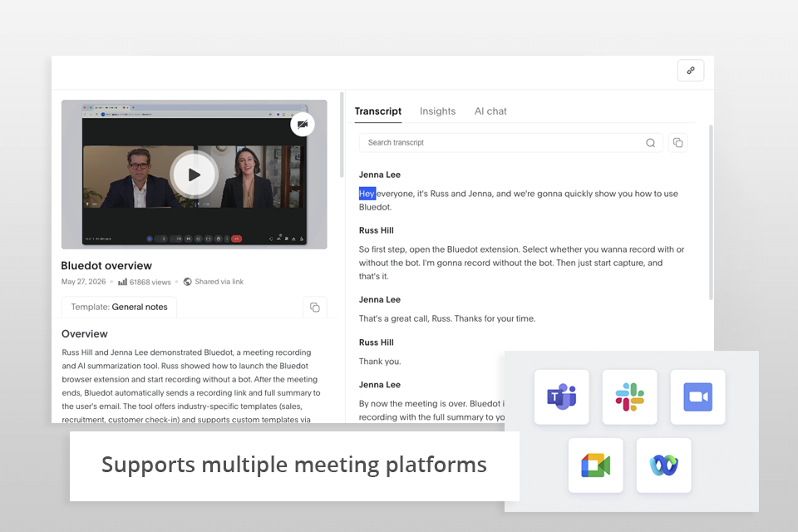Click the first Jenna Lee speaker name
Viewport: 798px width, 532px height.
(x=380, y=175)
